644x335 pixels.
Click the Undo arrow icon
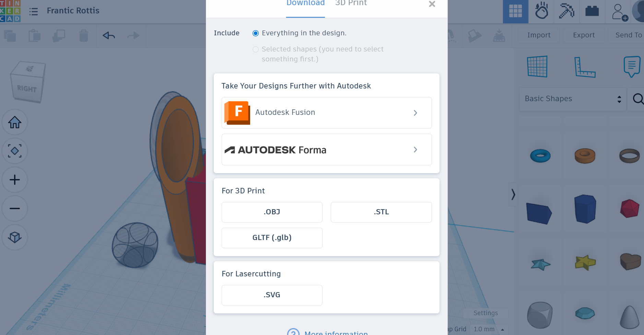(109, 35)
